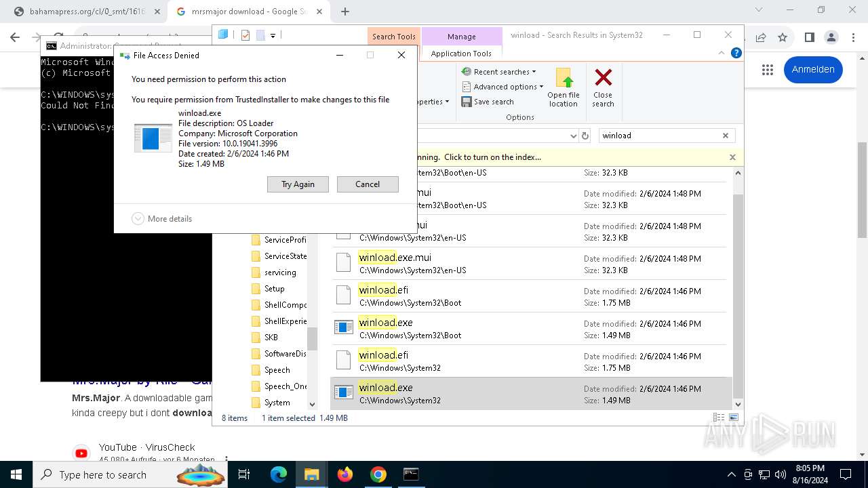
Task: Open the Application Tools tab
Action: (461, 54)
